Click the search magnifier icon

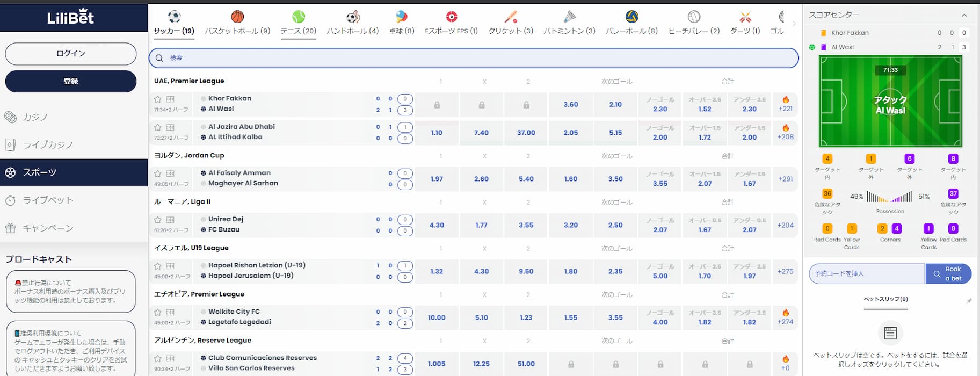point(159,58)
